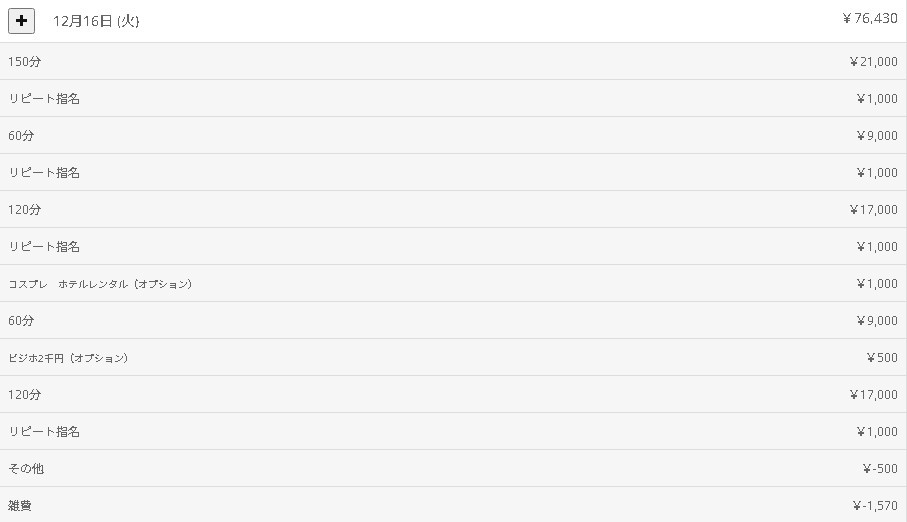The width and height of the screenshot is (907, 522).
Task: Select リピート指名 directly above その他
Action: [44, 432]
